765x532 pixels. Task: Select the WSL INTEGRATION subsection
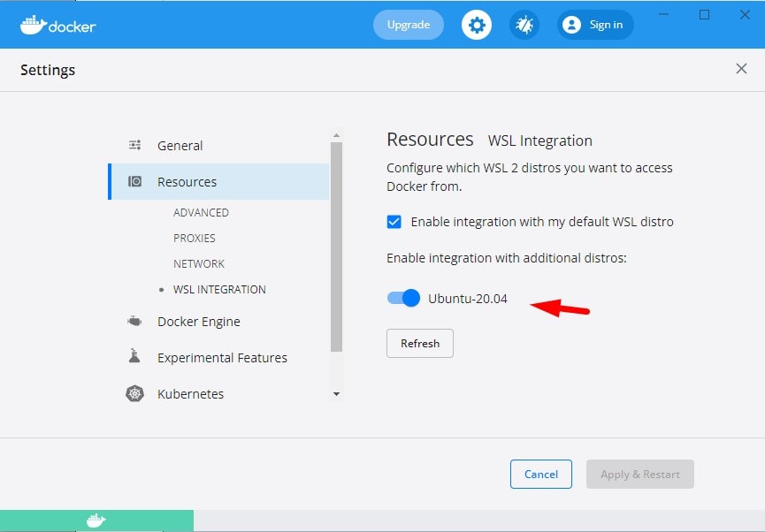tap(219, 289)
